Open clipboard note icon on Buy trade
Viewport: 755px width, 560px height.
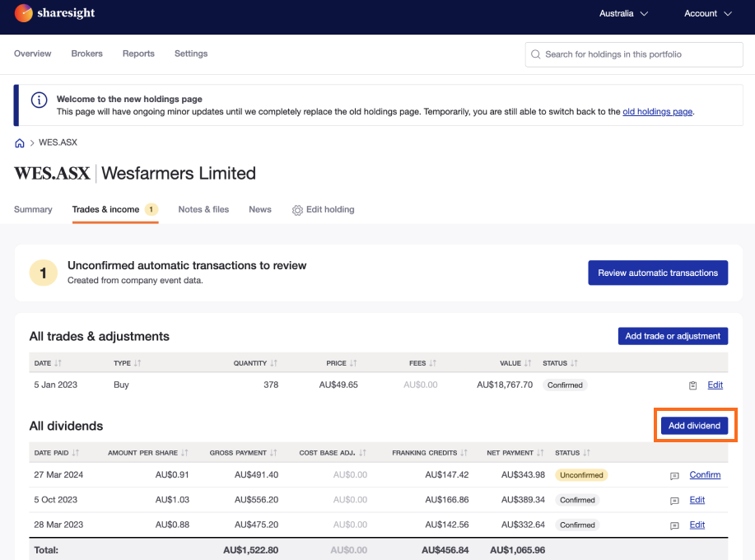(692, 385)
